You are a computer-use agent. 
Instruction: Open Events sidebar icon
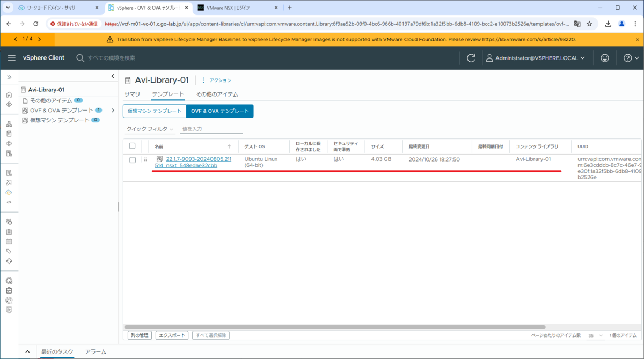[9, 241]
